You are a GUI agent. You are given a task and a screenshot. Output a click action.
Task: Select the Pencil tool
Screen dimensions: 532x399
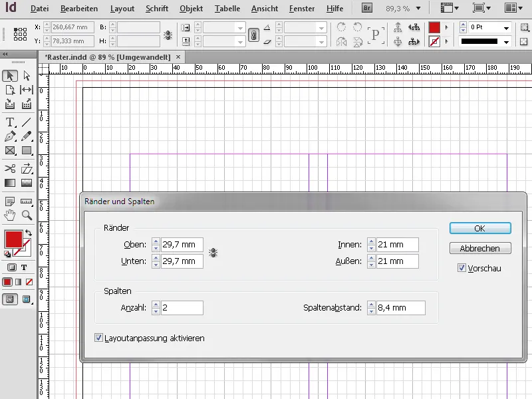coord(27,136)
